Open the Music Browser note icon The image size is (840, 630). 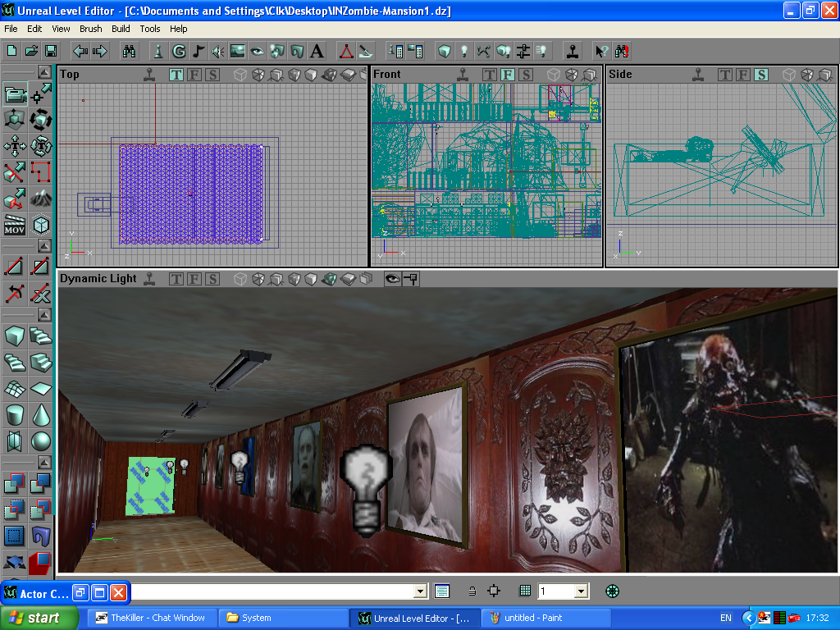[x=199, y=51]
